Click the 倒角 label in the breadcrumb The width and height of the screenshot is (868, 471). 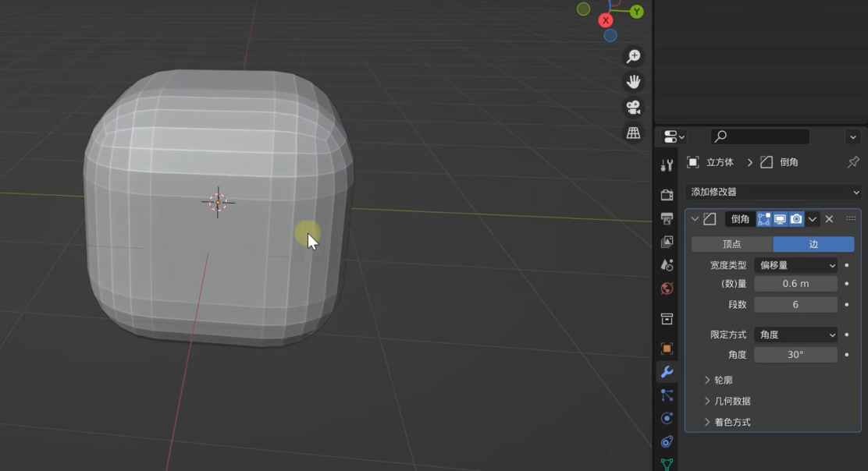pos(789,162)
